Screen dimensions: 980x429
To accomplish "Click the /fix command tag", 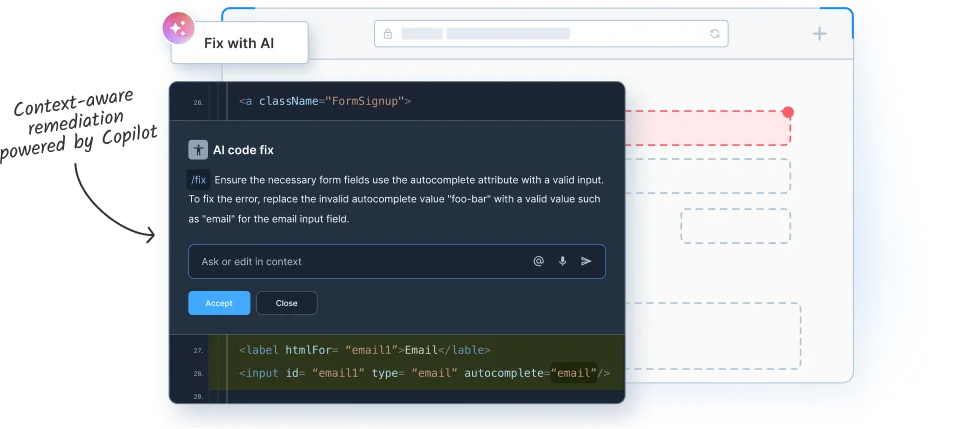I will tap(199, 180).
